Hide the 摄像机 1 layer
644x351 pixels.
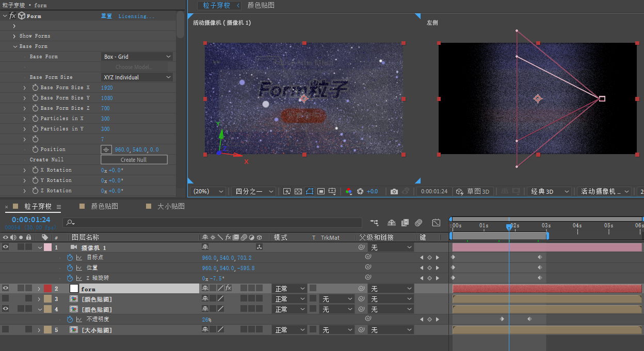[x=6, y=247]
